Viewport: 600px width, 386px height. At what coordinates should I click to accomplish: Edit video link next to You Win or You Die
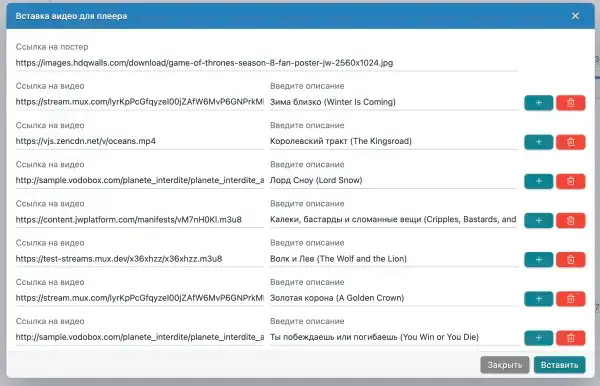140,337
